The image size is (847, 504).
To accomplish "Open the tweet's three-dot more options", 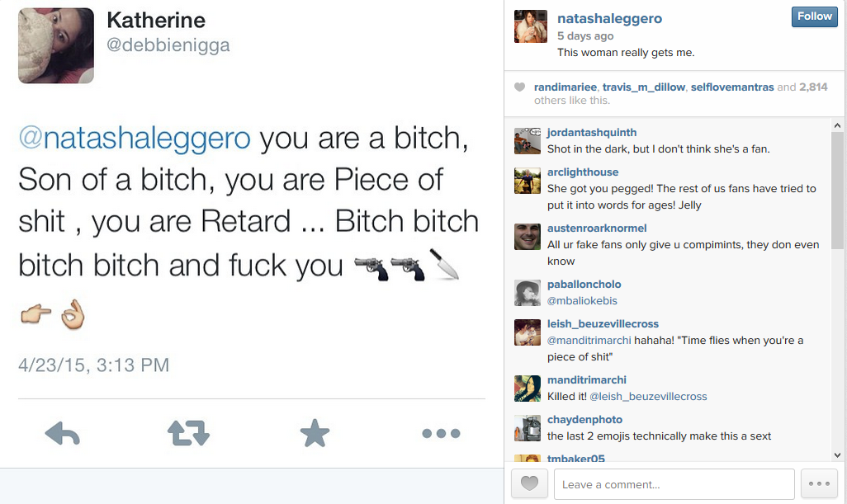I will (441, 433).
